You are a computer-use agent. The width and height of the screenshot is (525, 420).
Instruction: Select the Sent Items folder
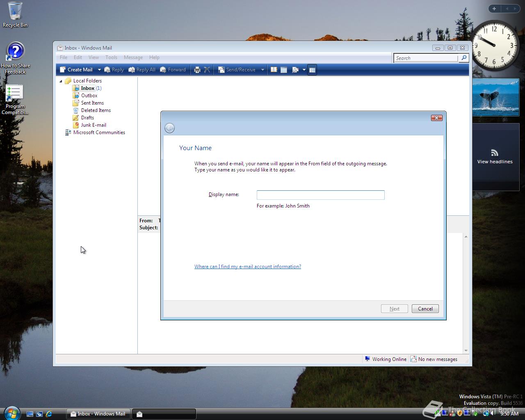[x=88, y=103]
